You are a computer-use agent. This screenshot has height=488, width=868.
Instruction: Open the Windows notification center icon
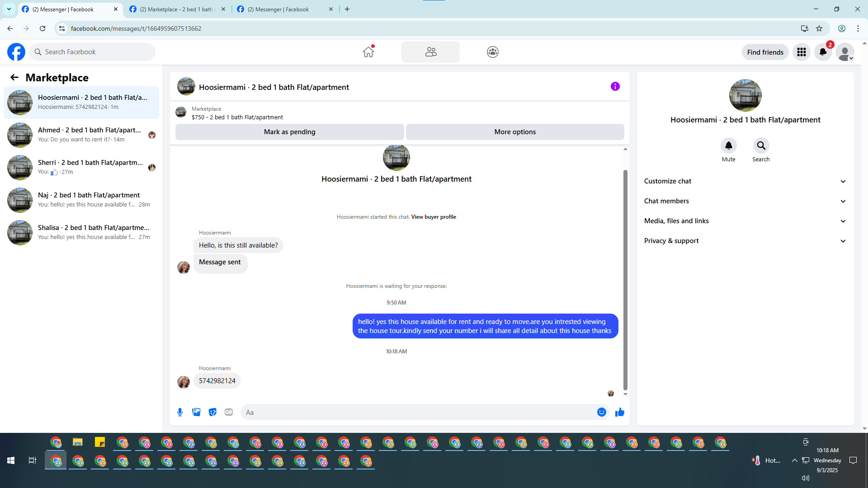(853, 460)
